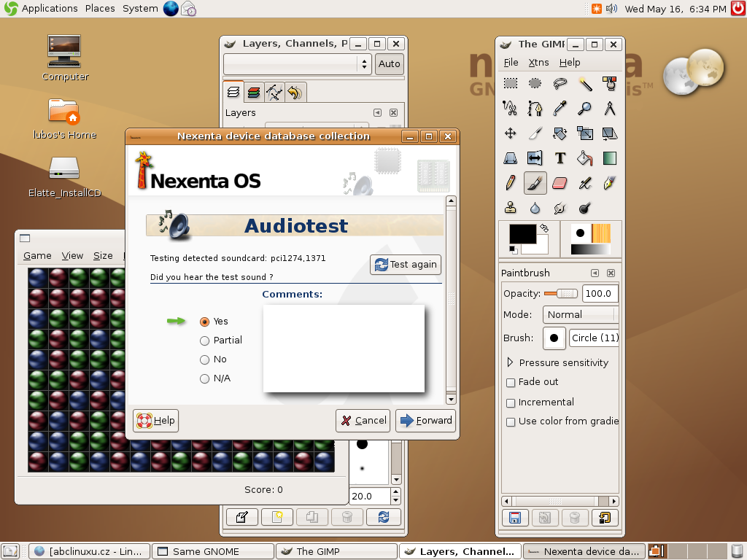Open the Xtns menu
Screen dimensions: 747x560
pyautogui.click(x=539, y=63)
